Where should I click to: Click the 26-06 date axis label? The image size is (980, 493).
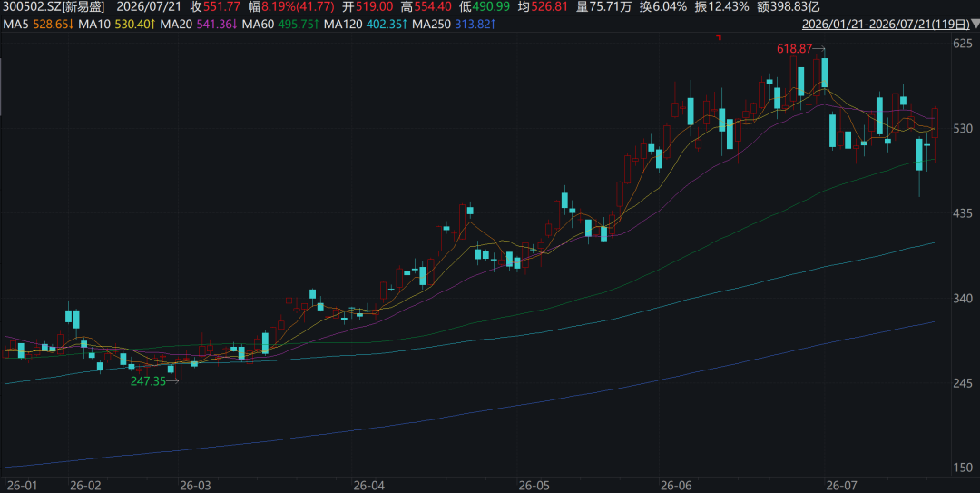pyautogui.click(x=676, y=486)
